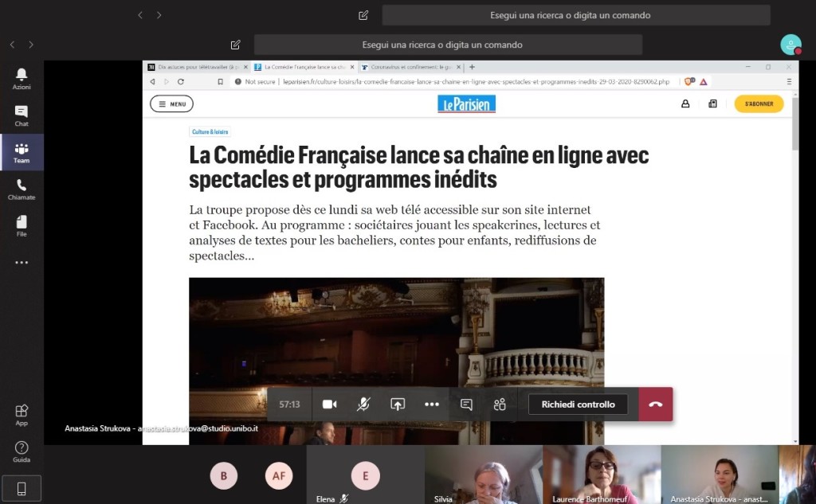Open the Azioni activity bell

pos(22,79)
